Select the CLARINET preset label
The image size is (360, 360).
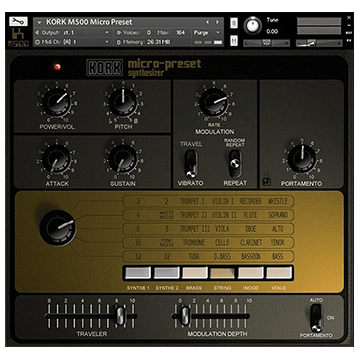[x=251, y=243]
